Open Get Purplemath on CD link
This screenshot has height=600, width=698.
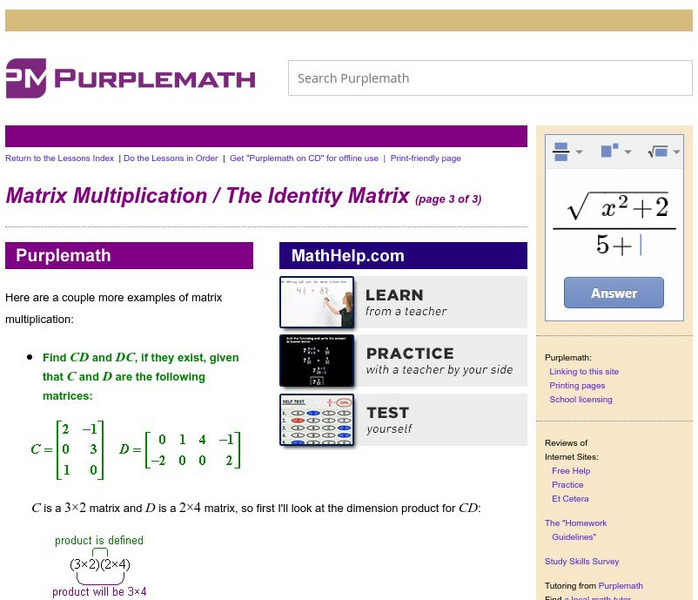304,158
